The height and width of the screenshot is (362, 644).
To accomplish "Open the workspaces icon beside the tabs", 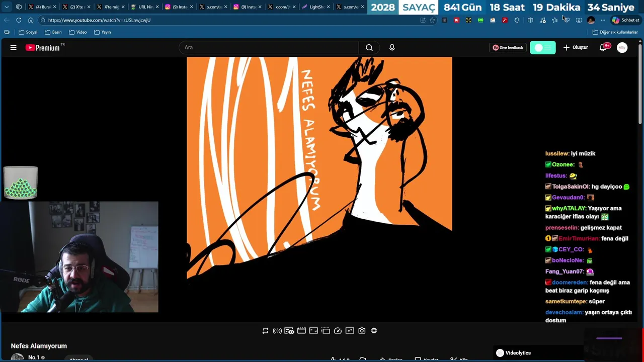I will click(19, 7).
